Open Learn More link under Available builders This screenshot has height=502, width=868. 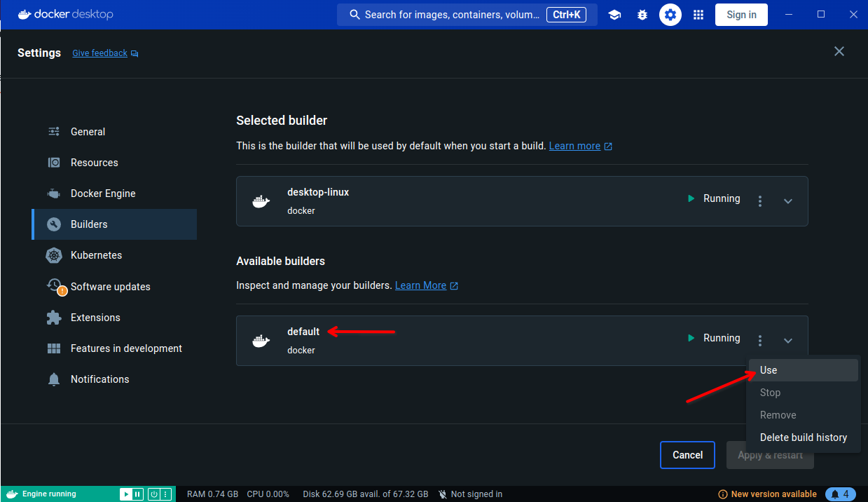420,285
